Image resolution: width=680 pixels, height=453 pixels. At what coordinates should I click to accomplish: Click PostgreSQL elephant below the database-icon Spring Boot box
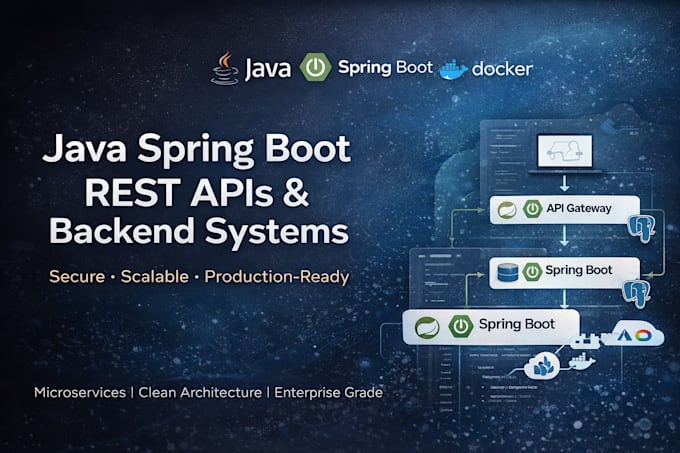pyautogui.click(x=637, y=293)
